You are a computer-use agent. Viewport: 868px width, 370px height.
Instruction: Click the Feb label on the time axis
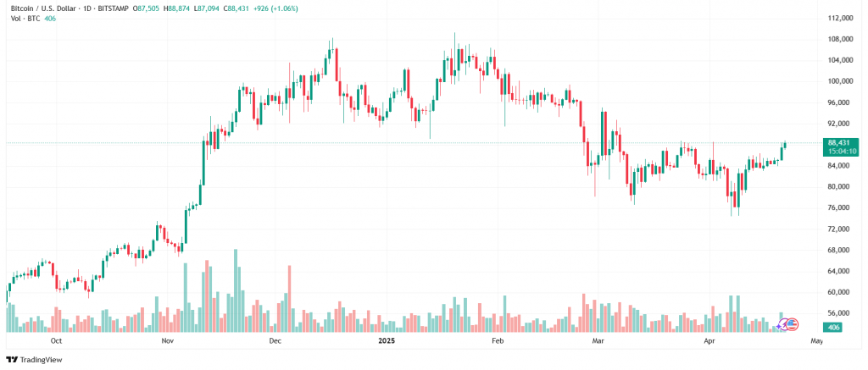click(x=498, y=341)
